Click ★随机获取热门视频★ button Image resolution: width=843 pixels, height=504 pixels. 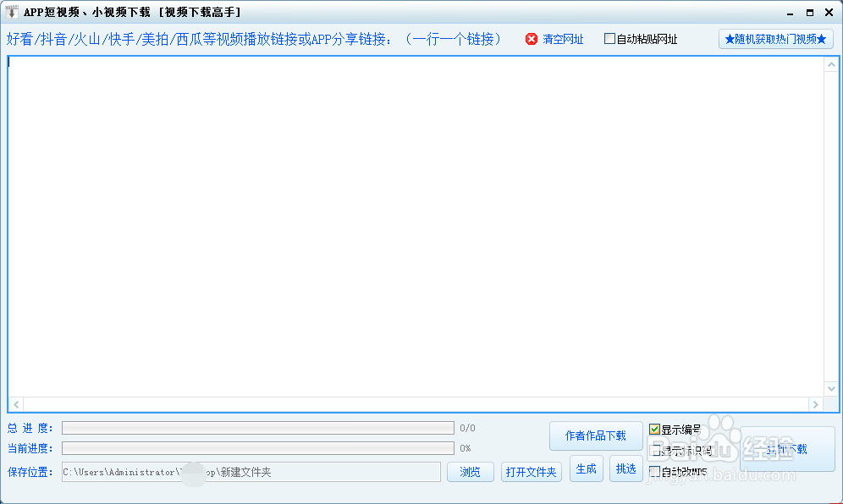coord(776,39)
